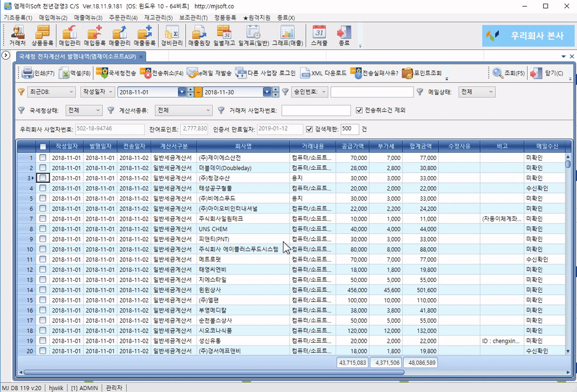Expand the left side panel arrow
The width and height of the screenshot is (577, 392).
click(x=5, y=55)
